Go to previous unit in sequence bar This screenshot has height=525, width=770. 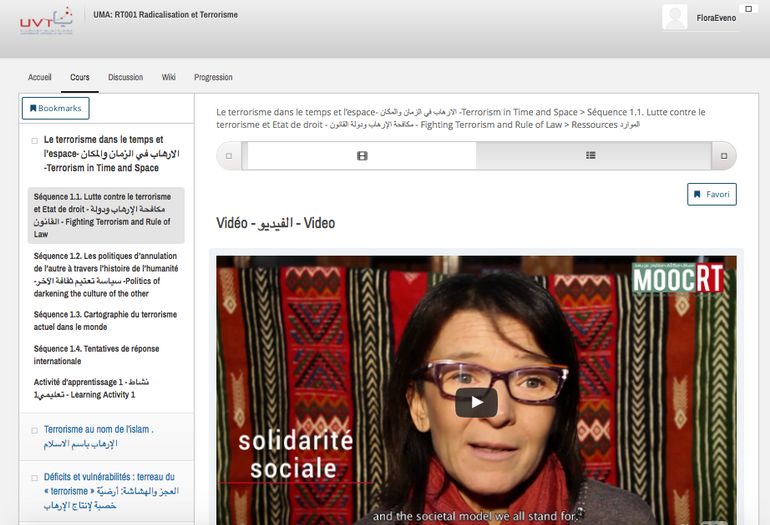230,156
